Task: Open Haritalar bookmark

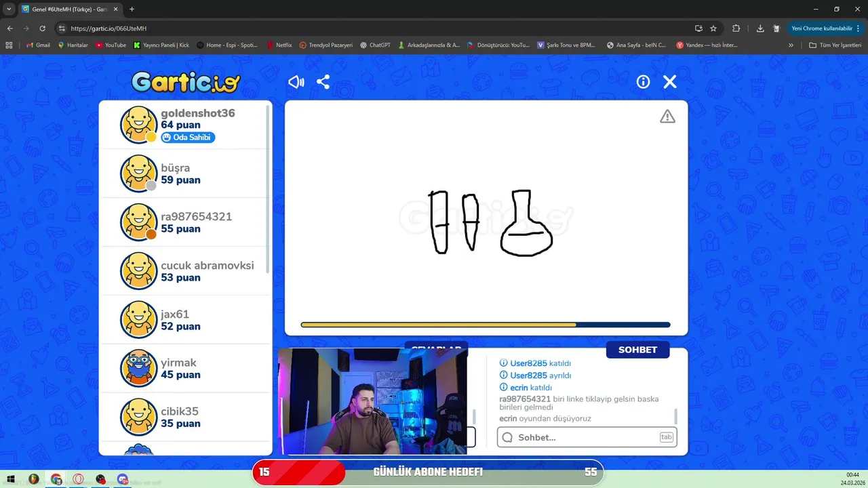Action: (x=73, y=45)
